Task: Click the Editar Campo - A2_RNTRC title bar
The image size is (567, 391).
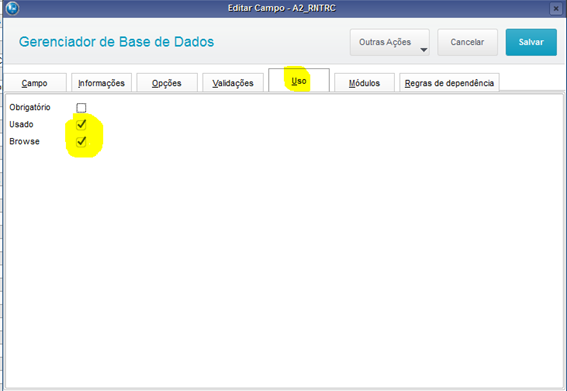Action: [x=282, y=8]
